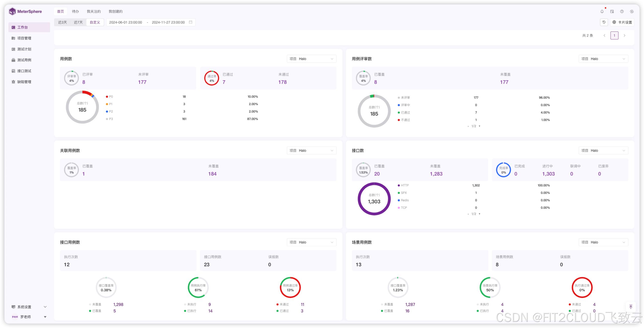Click the 场景执行率 50% ring
Screen dimensions: 644x328
coord(490,288)
